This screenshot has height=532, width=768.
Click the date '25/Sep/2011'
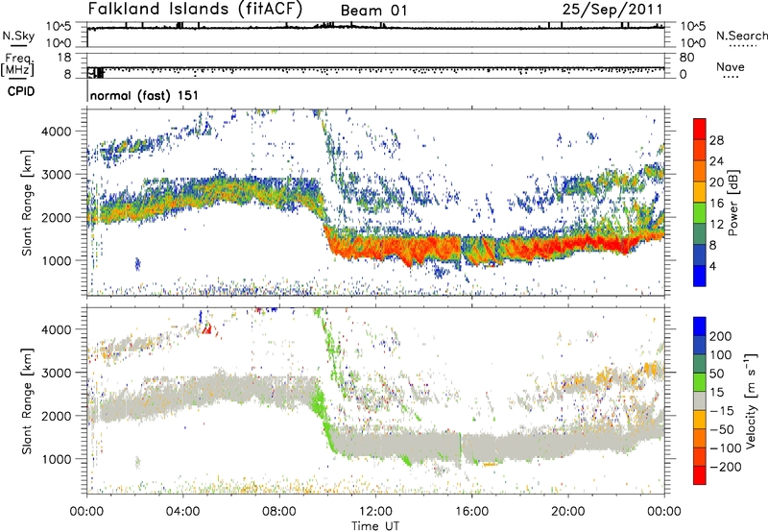pyautogui.click(x=612, y=10)
